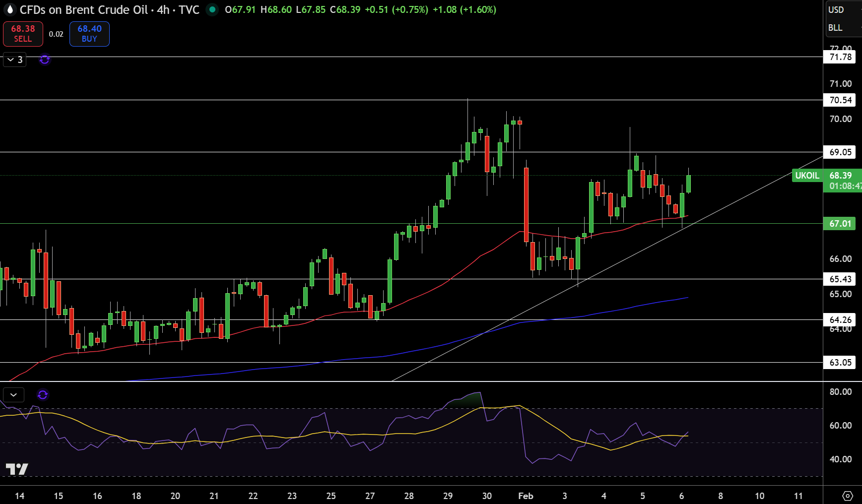Open chart settings hexagon icon at bottom right
862x504 pixels.
(848, 496)
